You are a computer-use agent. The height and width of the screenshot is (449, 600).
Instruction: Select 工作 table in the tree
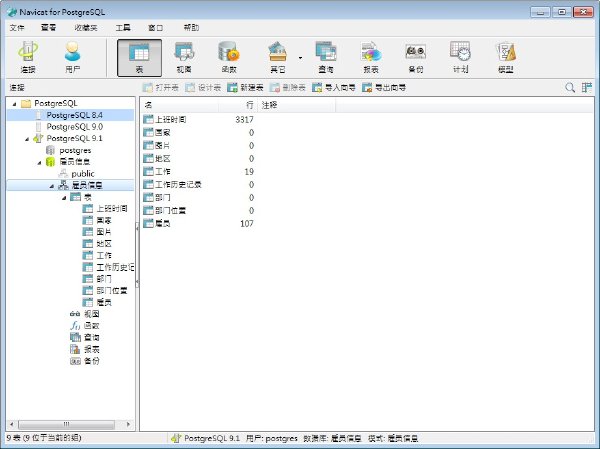click(x=104, y=255)
